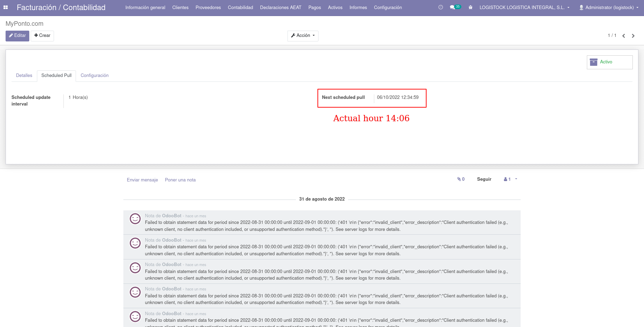Expand the Acción dropdown
This screenshot has height=327, width=644.
click(303, 36)
